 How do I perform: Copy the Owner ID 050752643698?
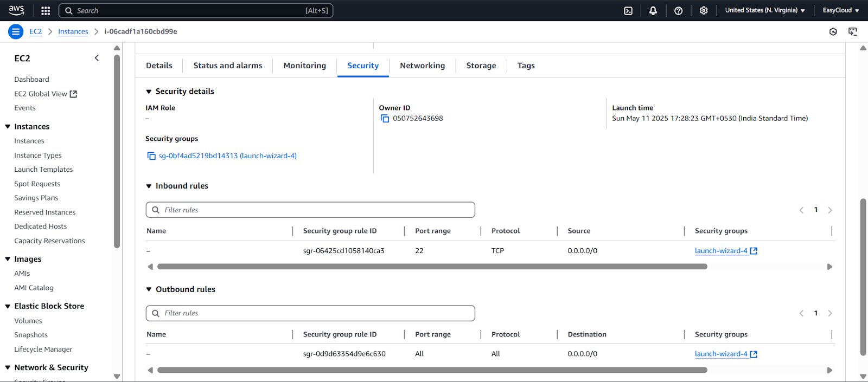point(385,119)
